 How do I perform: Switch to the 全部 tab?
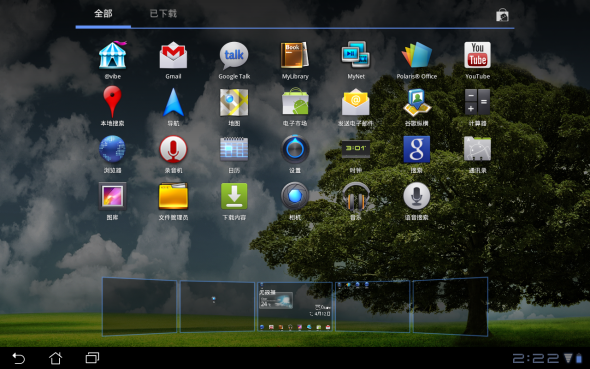103,14
